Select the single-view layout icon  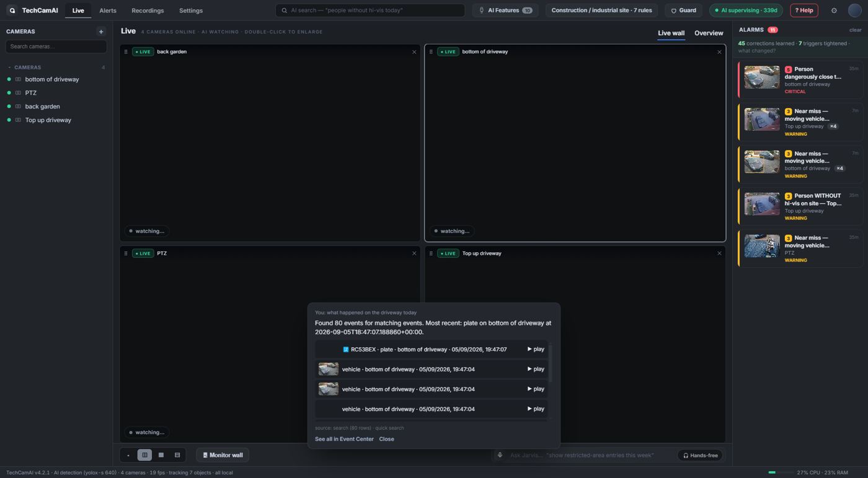pos(128,455)
